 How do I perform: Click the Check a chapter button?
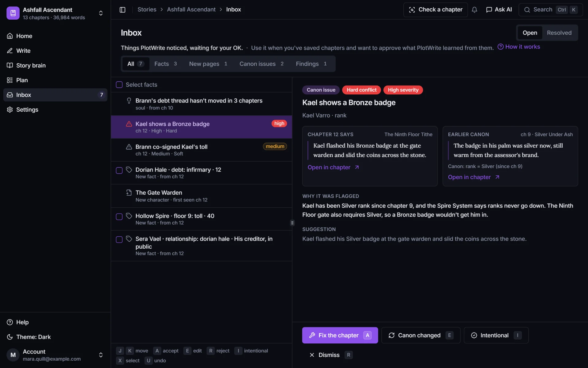[x=435, y=10]
